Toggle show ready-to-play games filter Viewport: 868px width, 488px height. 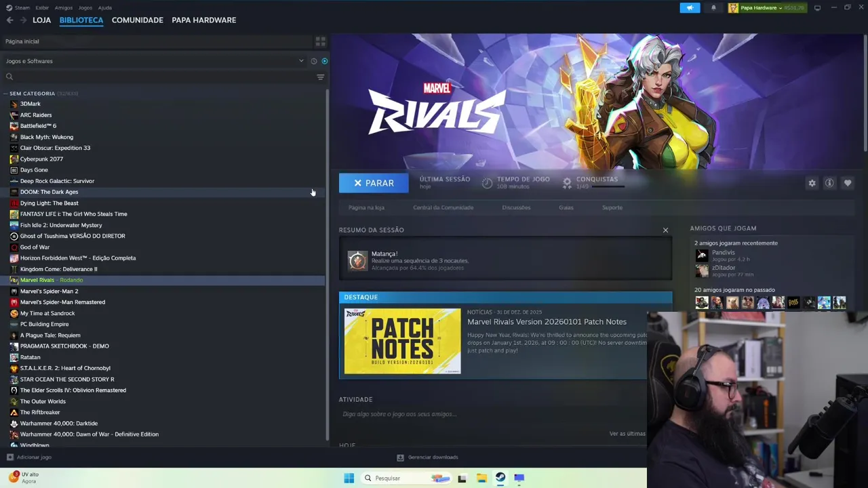tap(324, 61)
